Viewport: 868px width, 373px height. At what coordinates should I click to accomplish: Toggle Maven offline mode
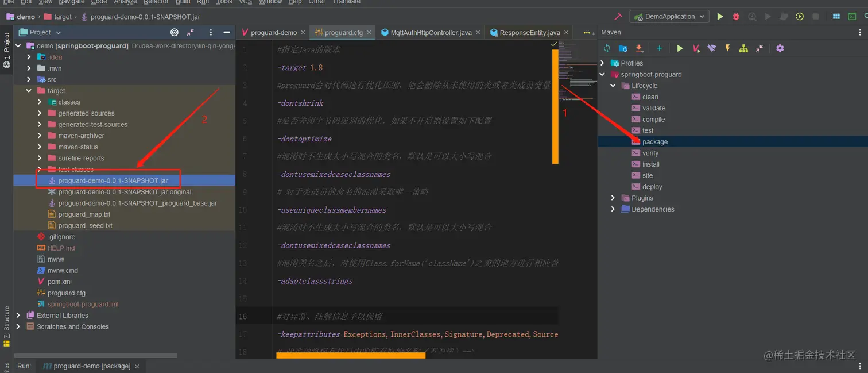[712, 48]
